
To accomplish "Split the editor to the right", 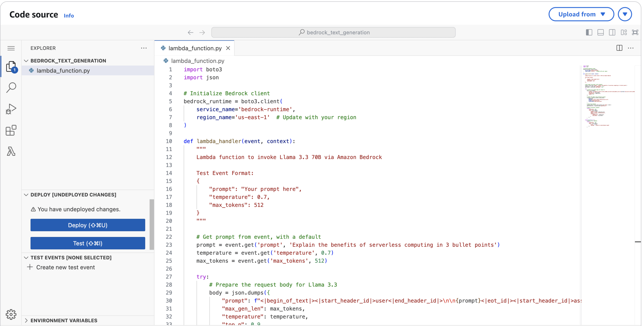I will click(x=619, y=48).
